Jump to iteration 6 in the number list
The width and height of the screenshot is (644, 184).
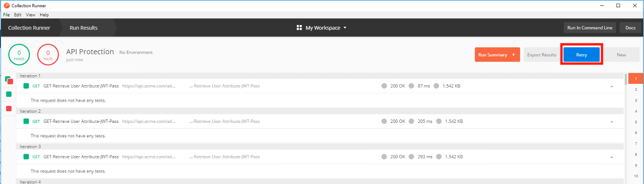636,133
